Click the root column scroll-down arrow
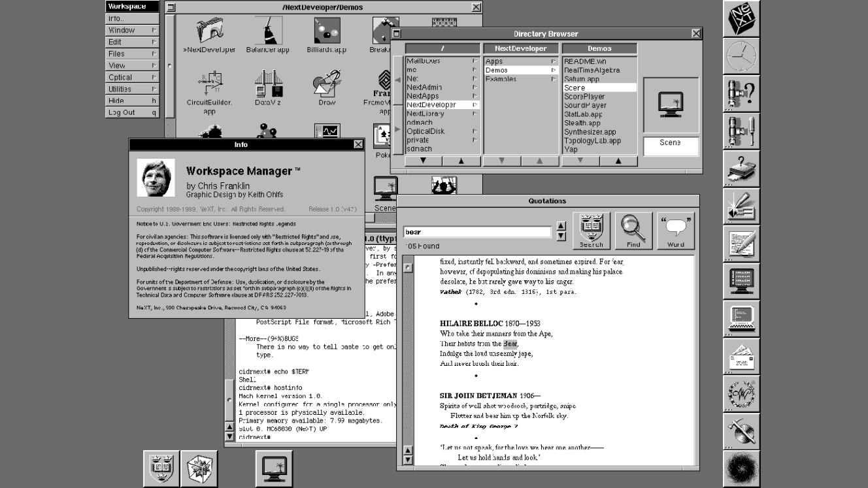 pyautogui.click(x=424, y=161)
